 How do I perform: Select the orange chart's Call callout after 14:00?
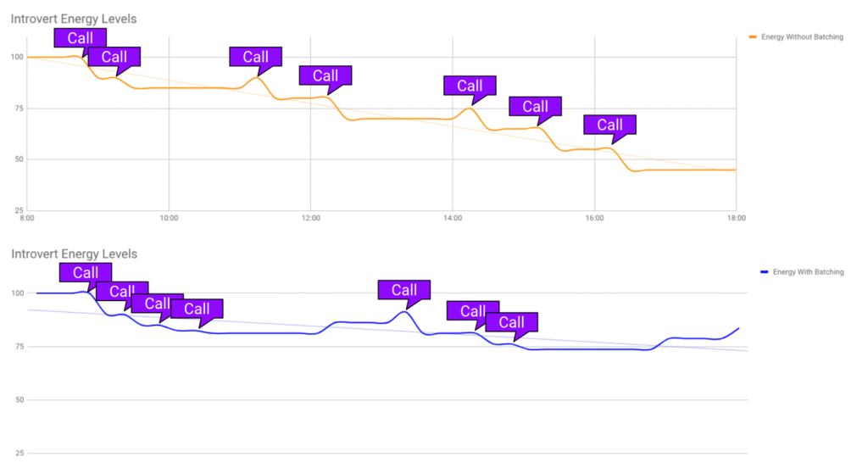(x=470, y=86)
